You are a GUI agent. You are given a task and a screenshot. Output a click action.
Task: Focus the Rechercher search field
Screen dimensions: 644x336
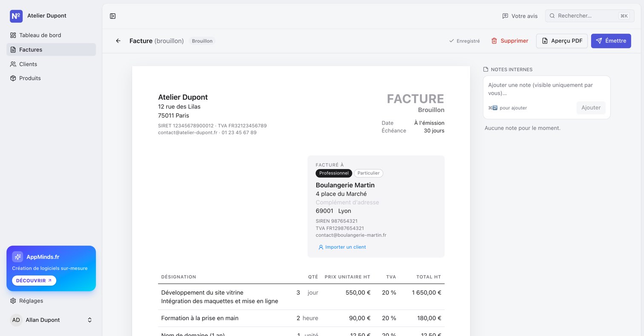(x=589, y=16)
